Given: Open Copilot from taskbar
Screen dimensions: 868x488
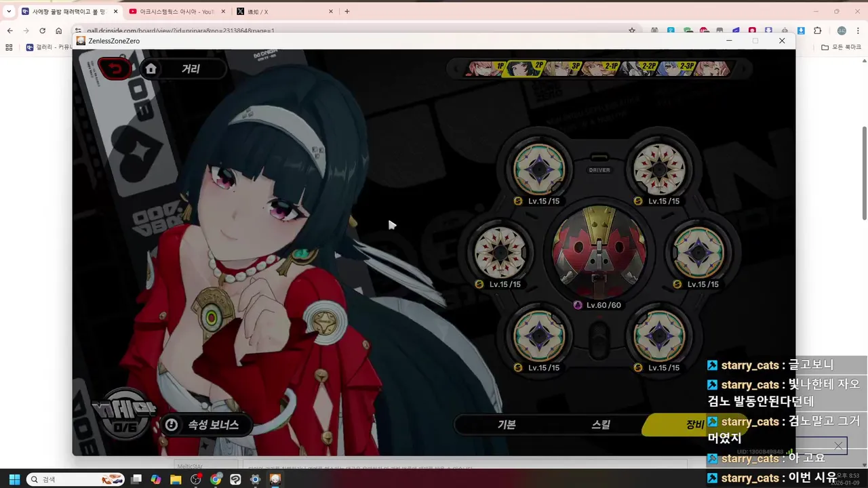Looking at the screenshot, I should (x=156, y=479).
